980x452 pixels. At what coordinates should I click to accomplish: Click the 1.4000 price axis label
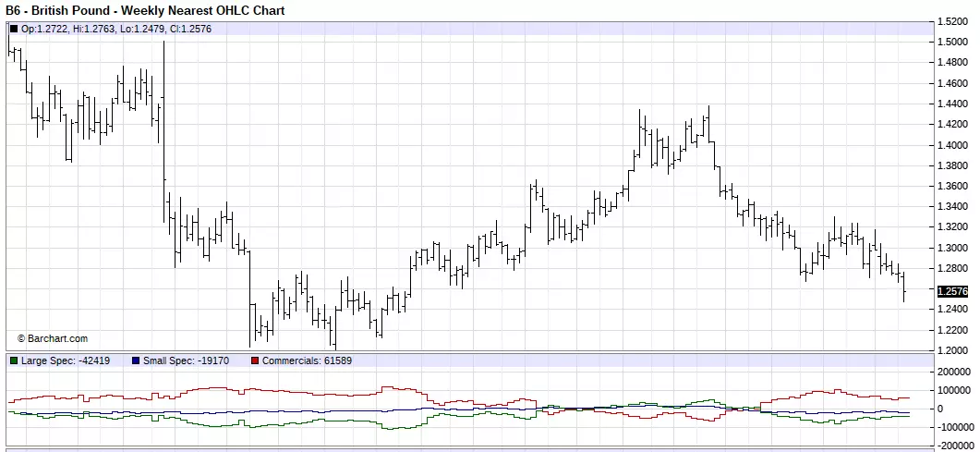click(x=952, y=145)
